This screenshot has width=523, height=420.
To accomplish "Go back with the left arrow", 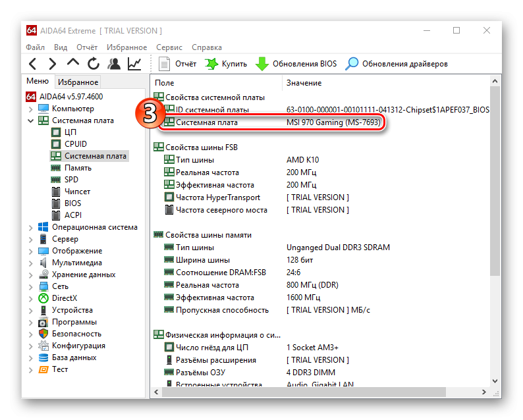I will (33, 64).
